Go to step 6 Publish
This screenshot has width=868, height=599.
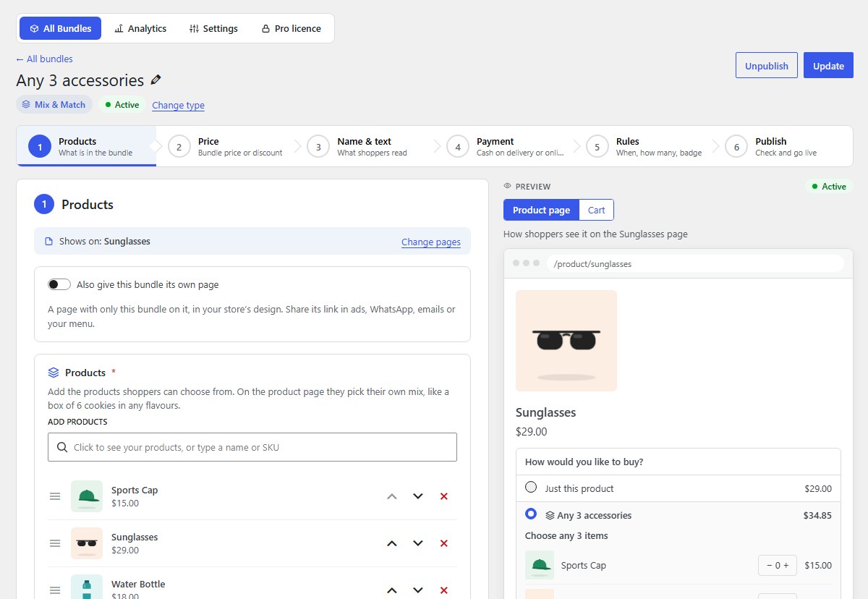point(786,146)
